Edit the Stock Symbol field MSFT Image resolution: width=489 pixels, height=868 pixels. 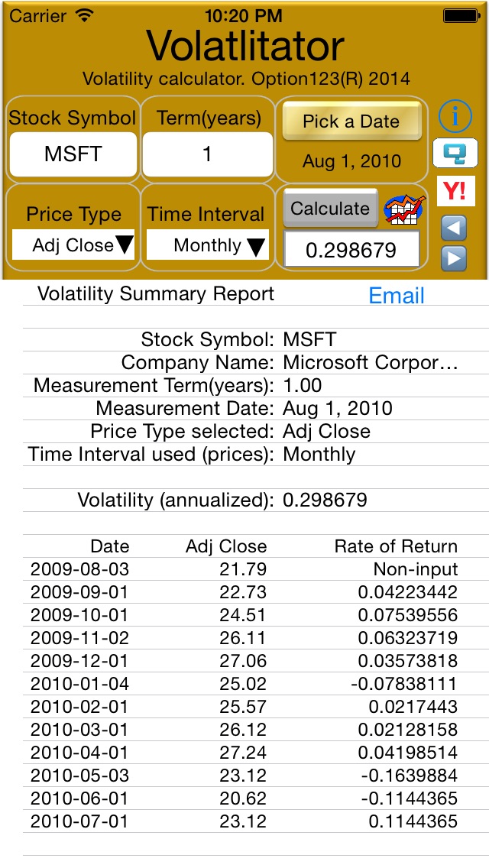point(73,154)
